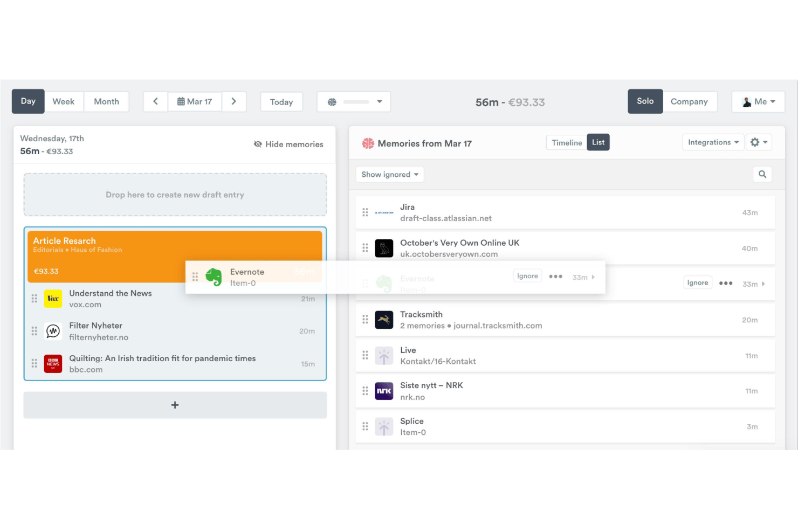Click the 43m duration on Jira row
798x532 pixels.
750,213
